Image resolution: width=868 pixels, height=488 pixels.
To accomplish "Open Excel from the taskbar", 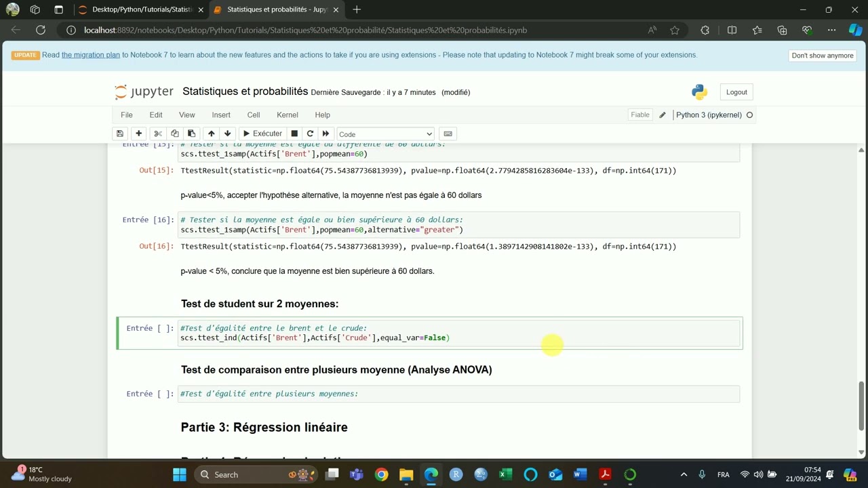I will pyautogui.click(x=506, y=474).
